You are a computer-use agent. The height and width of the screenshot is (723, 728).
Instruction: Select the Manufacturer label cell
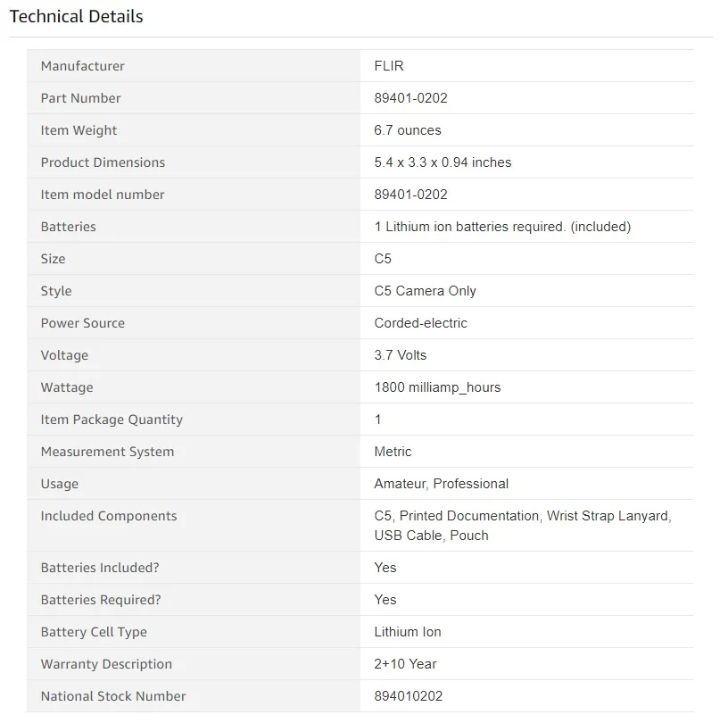[x=194, y=66]
